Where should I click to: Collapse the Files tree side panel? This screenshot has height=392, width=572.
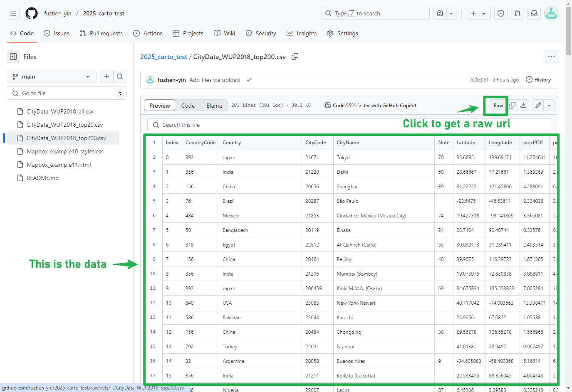pyautogui.click(x=13, y=57)
